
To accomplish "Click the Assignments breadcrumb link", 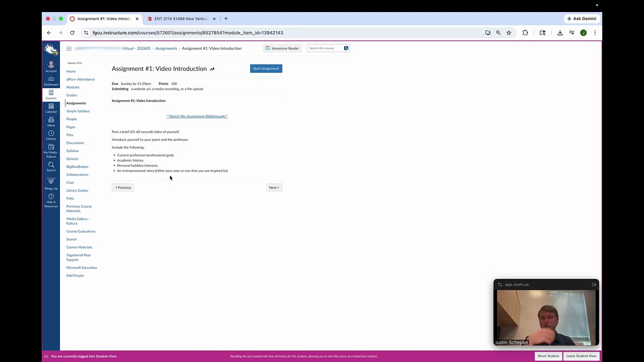I will 166,48.
